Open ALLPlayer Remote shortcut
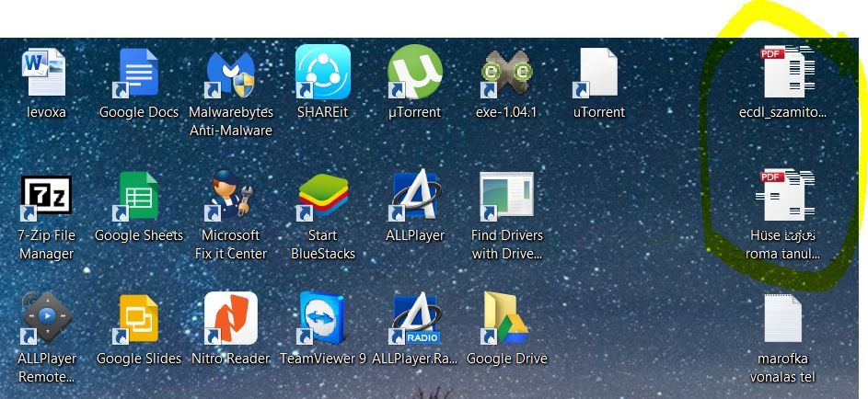 tap(46, 319)
